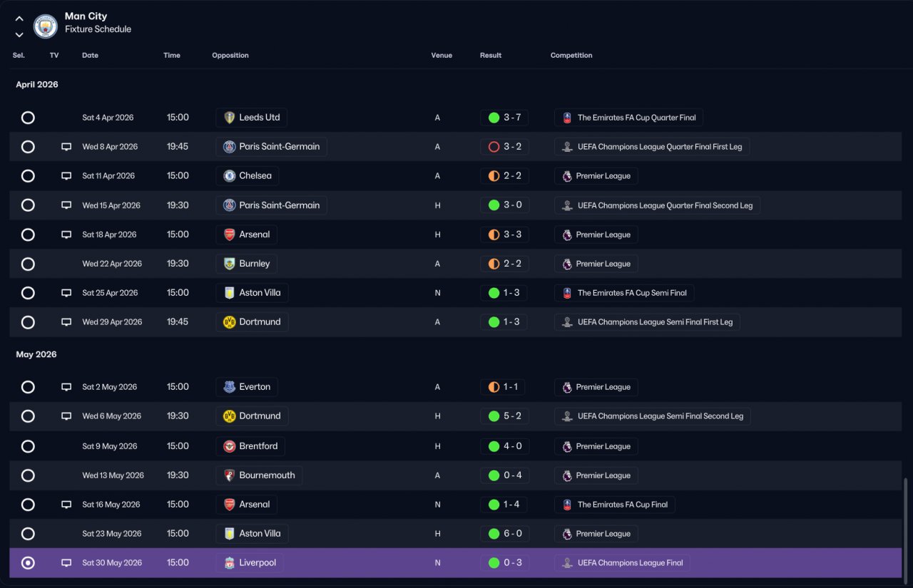Sort fixtures by Date column header
Screen dimensions: 913x588
(x=90, y=56)
